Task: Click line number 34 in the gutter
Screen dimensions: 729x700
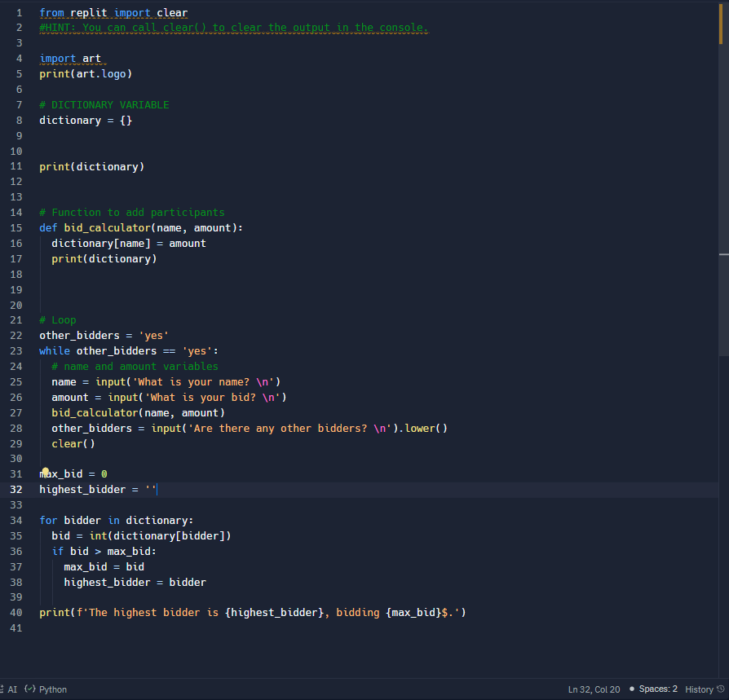Action: [x=16, y=521]
